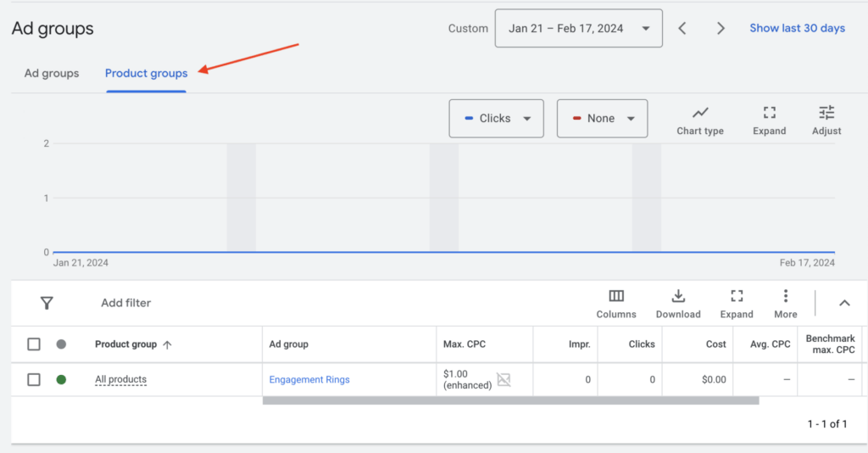Tick the checkbox for All products row
868x453 pixels.
pyautogui.click(x=34, y=379)
